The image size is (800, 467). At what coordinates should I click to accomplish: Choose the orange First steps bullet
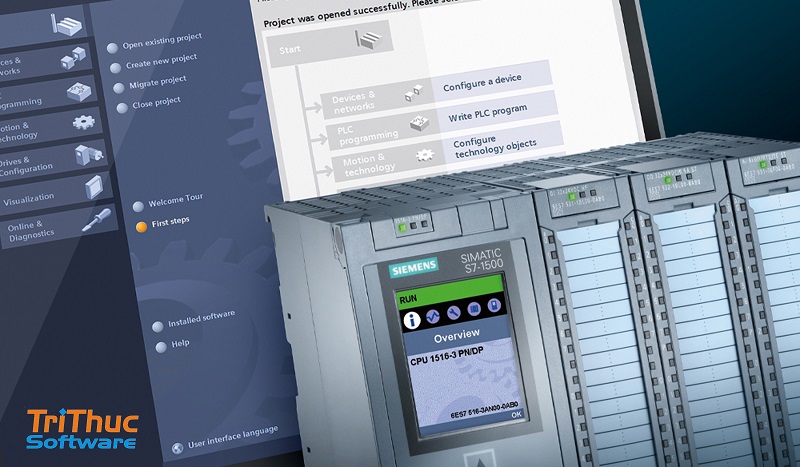coord(141,226)
